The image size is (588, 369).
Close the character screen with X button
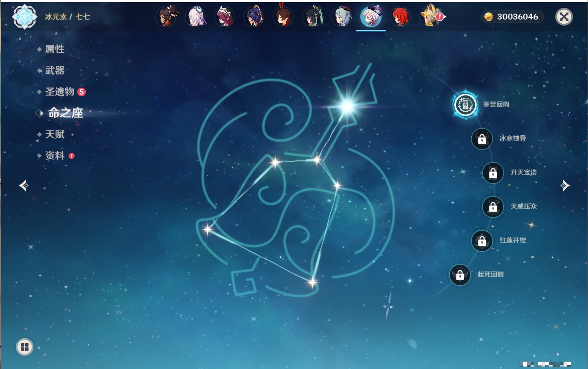[564, 17]
